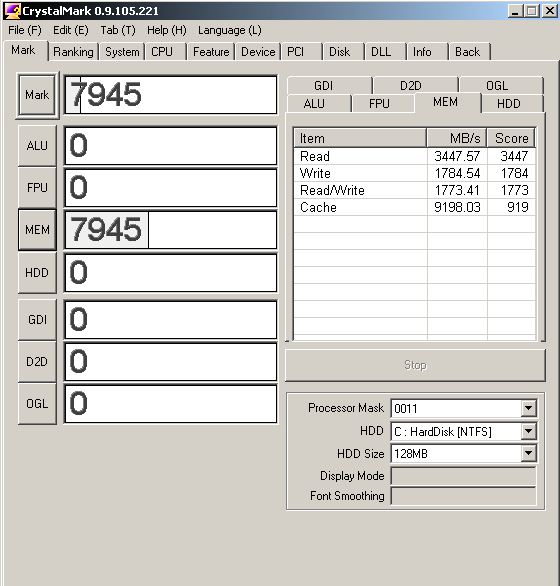Switch to the Mark tab

point(24,50)
